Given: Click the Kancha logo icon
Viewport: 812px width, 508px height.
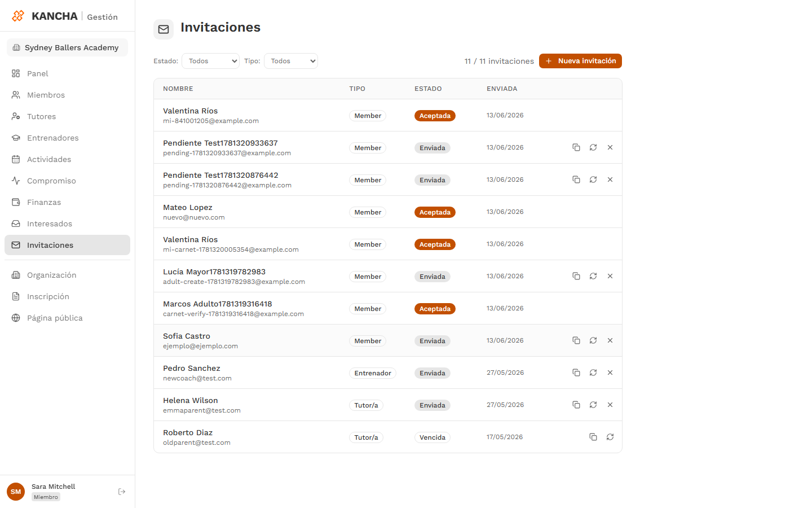Looking at the screenshot, I should coord(18,16).
